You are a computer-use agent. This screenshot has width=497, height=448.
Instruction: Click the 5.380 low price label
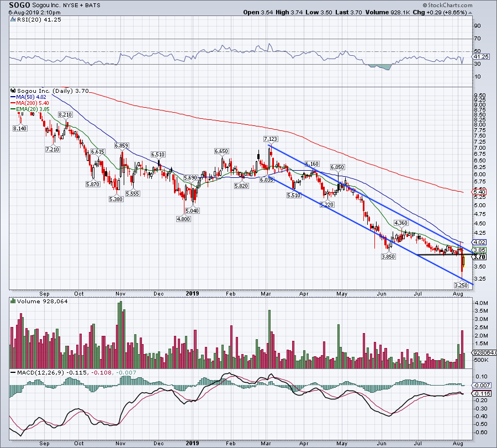coord(116,199)
